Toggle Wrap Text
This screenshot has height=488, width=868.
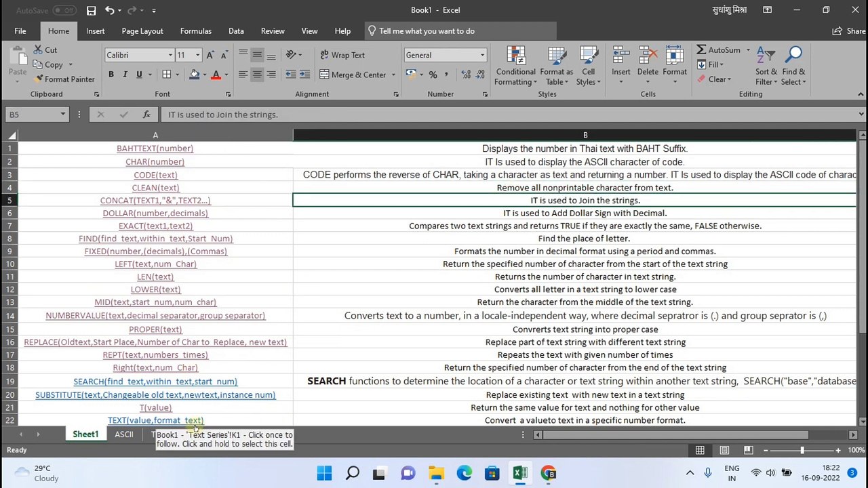point(342,55)
